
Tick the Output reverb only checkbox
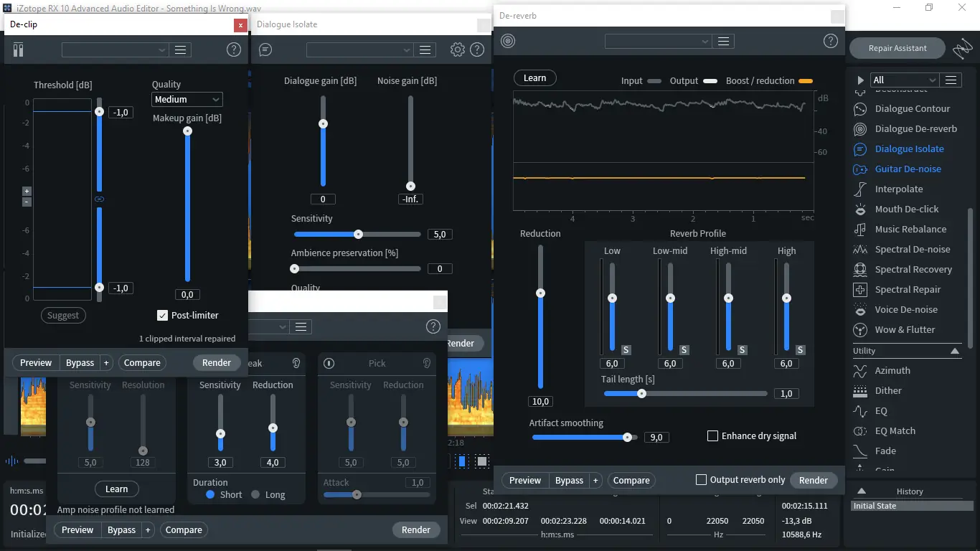tap(701, 480)
